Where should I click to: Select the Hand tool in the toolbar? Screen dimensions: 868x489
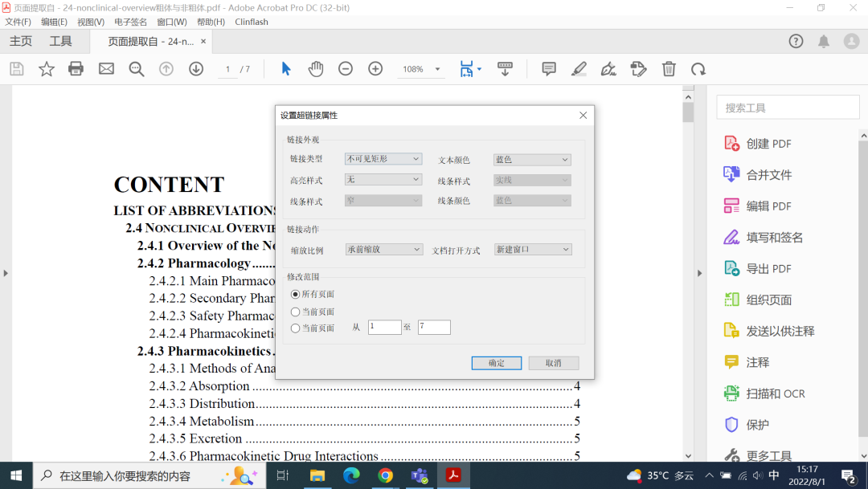316,69
